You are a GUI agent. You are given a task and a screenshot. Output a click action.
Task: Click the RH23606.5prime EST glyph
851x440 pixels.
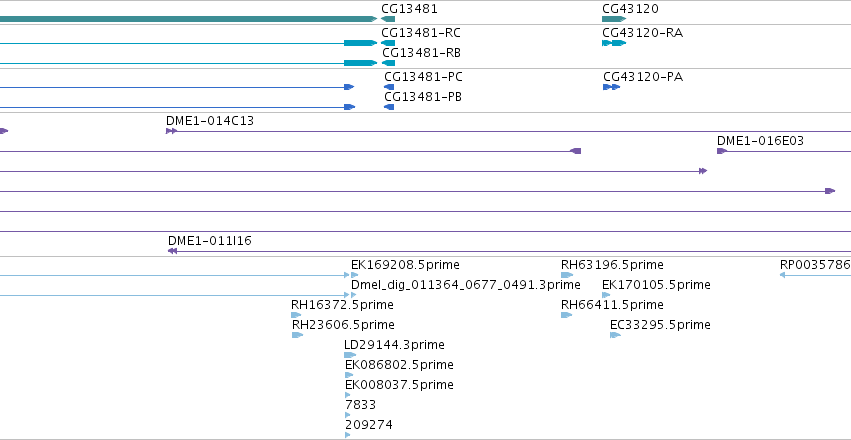[297, 335]
